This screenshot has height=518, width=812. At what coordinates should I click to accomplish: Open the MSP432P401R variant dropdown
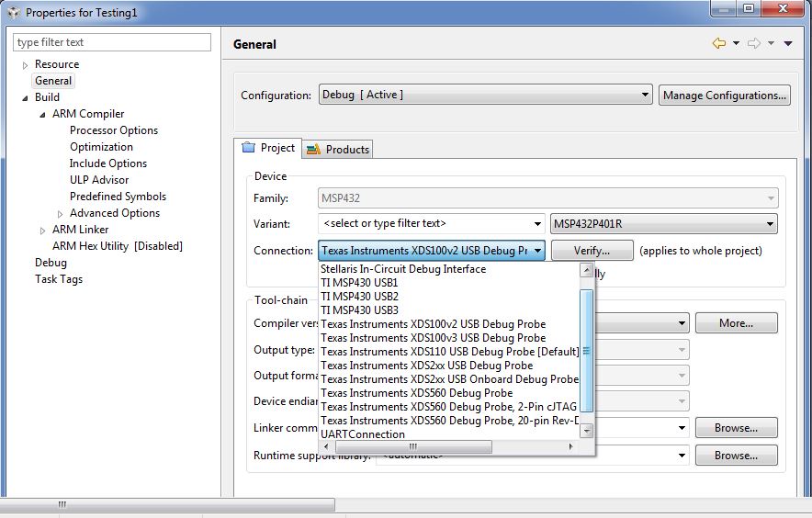664,224
